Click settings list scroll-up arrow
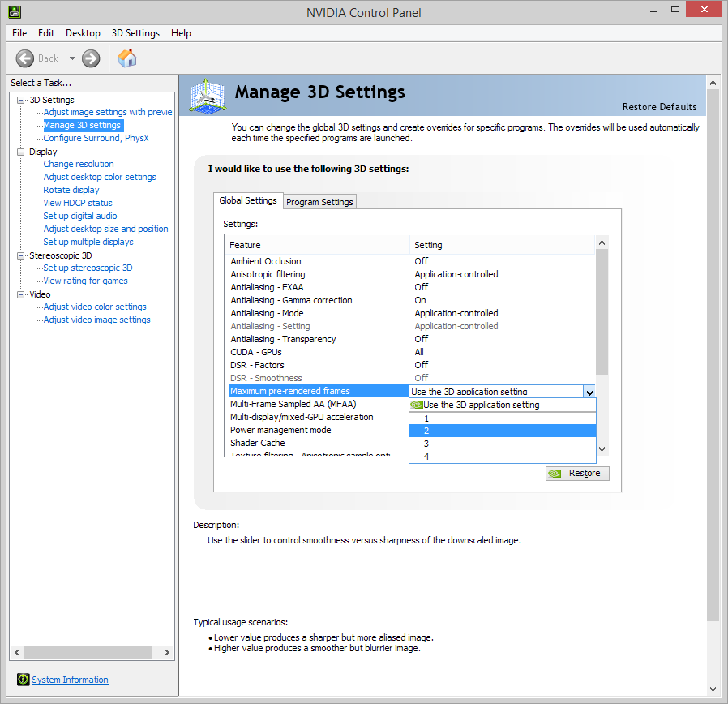The image size is (728, 704). (x=602, y=243)
